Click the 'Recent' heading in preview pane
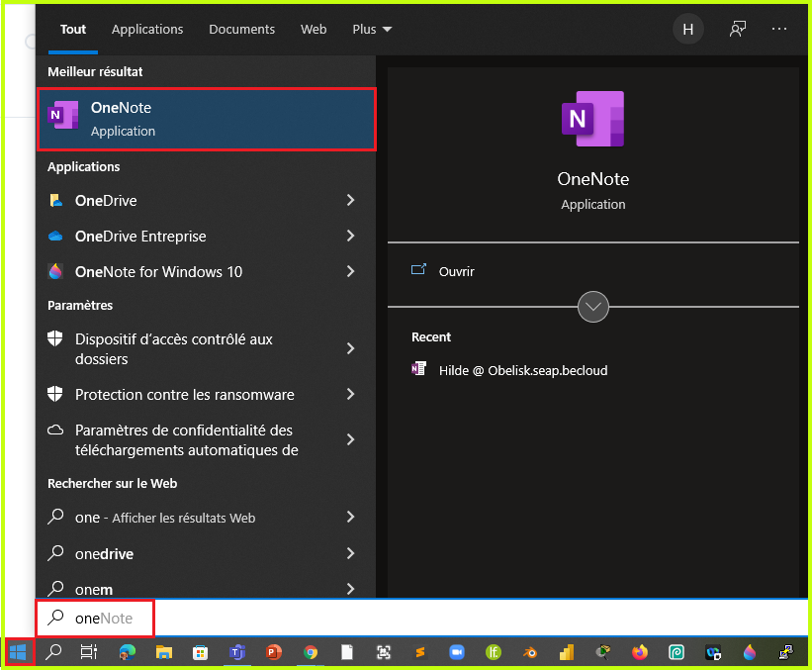Image resolution: width=812 pixels, height=670 pixels. pos(431,336)
